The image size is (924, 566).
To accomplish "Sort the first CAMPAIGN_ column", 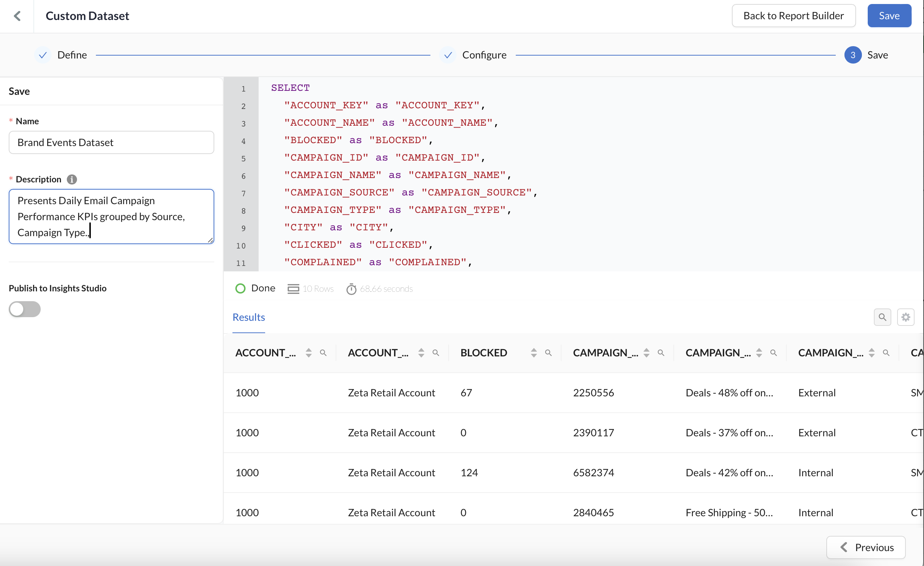I will coord(646,353).
